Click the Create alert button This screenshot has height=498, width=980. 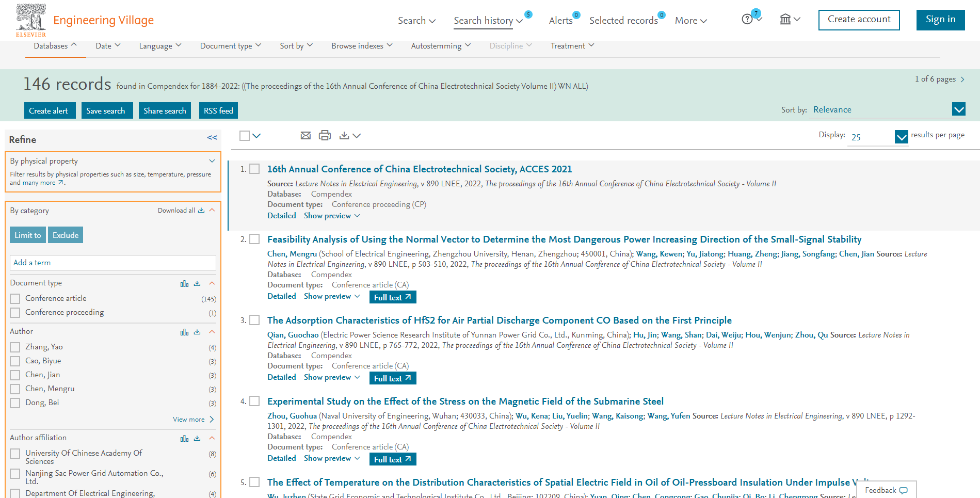49,111
